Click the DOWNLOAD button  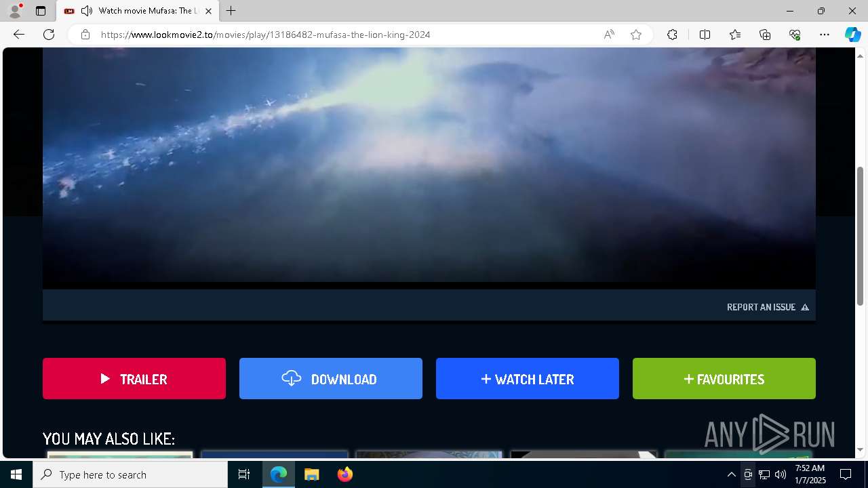(x=331, y=379)
